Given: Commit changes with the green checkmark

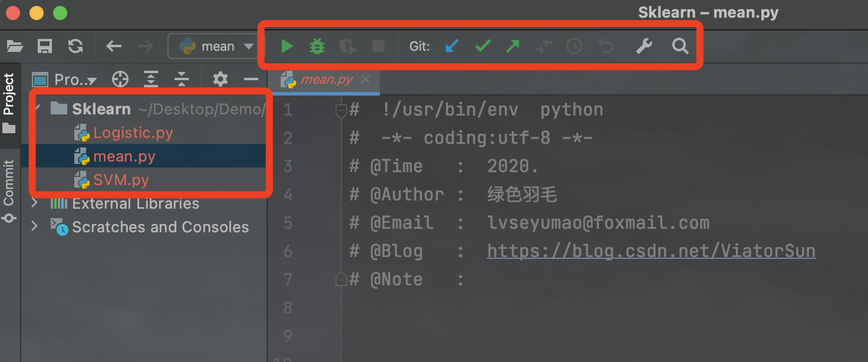Looking at the screenshot, I should (x=483, y=46).
